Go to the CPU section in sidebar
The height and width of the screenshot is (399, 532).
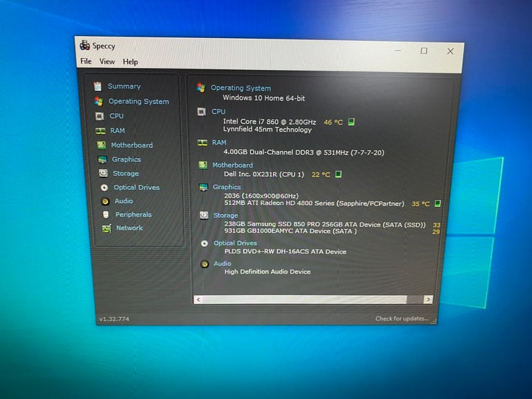point(116,116)
